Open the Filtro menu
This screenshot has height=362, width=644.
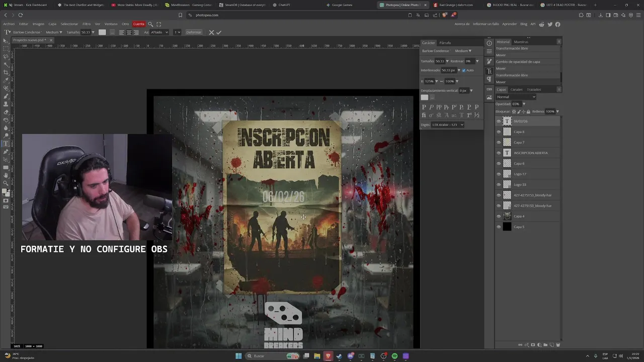(87, 24)
